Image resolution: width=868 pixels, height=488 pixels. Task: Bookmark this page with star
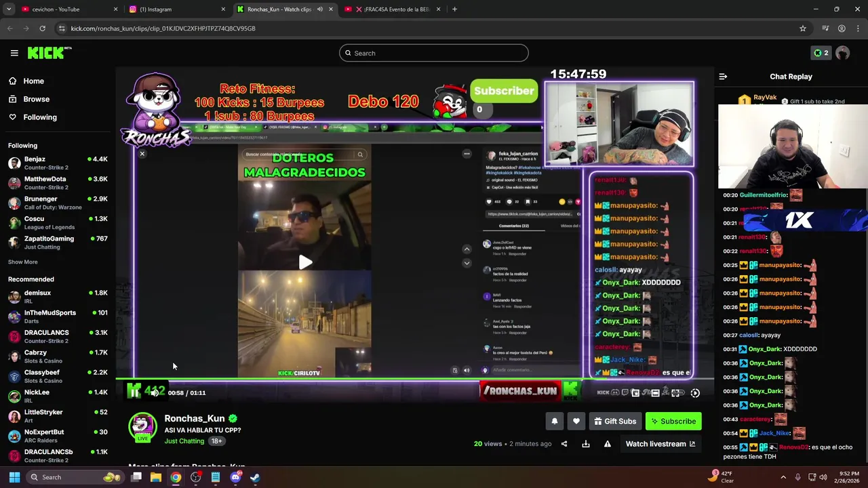tap(803, 28)
